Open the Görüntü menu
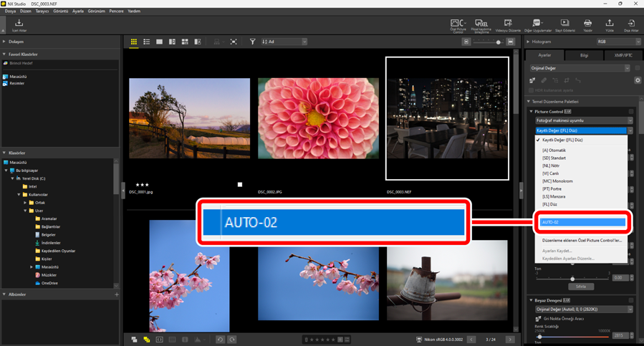The width and height of the screenshot is (644, 346). pos(61,11)
